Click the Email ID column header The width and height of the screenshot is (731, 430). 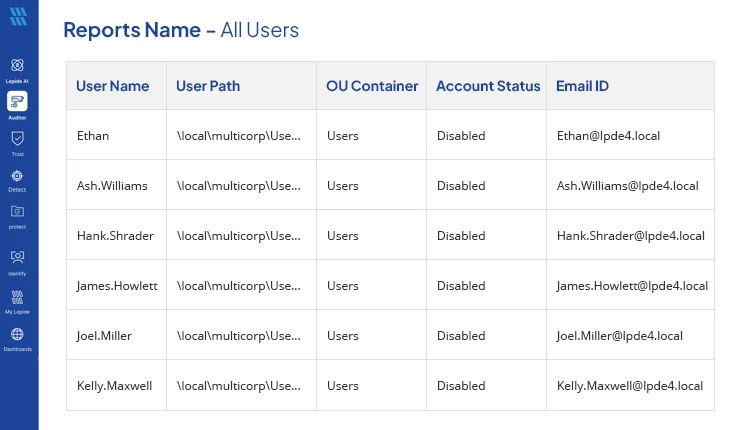click(582, 86)
